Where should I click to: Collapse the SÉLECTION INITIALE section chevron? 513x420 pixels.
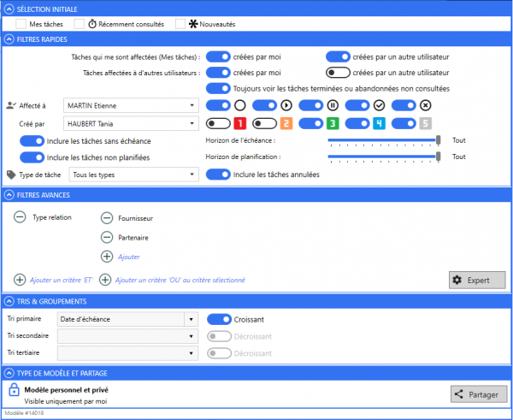(9, 9)
